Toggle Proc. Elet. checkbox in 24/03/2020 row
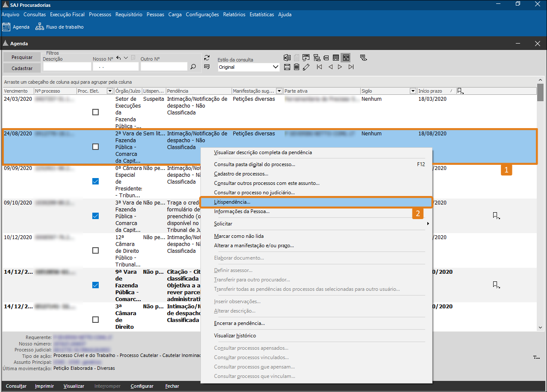Viewport: 547px width, 392px height. tap(95, 112)
